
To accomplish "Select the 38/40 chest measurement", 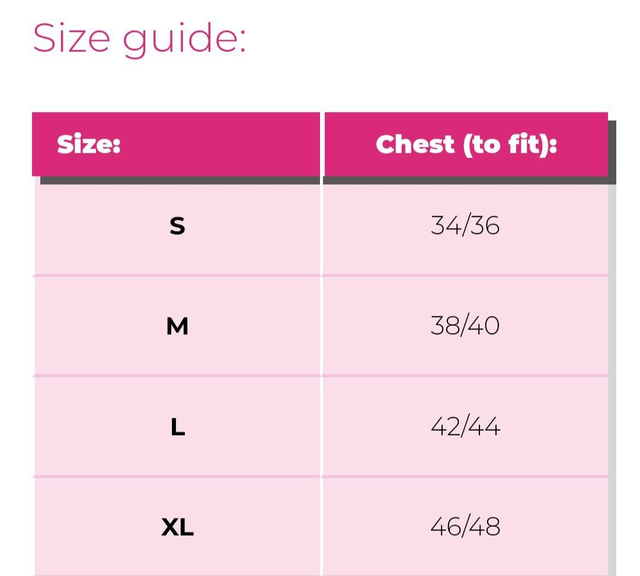I will pos(465,326).
